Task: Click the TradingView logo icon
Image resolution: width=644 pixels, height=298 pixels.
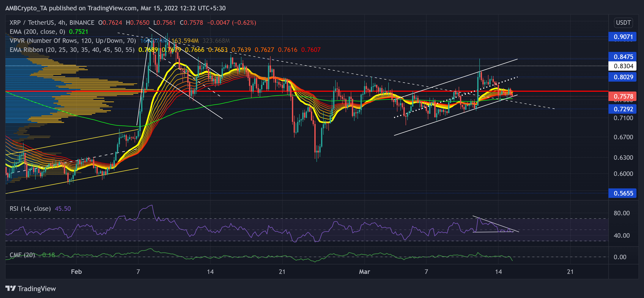Action: click(11, 289)
